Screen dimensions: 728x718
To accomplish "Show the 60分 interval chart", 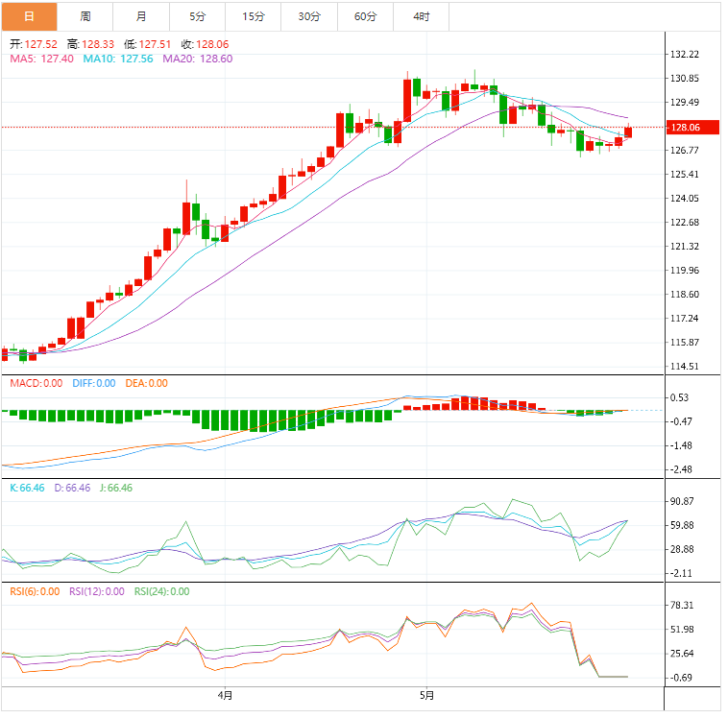I will pyautogui.click(x=365, y=16).
